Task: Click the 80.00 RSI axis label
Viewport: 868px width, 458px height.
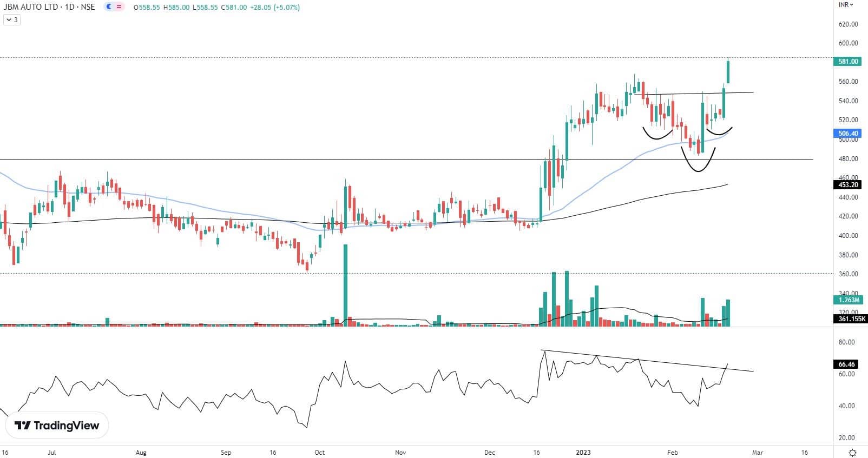Action: 846,342
